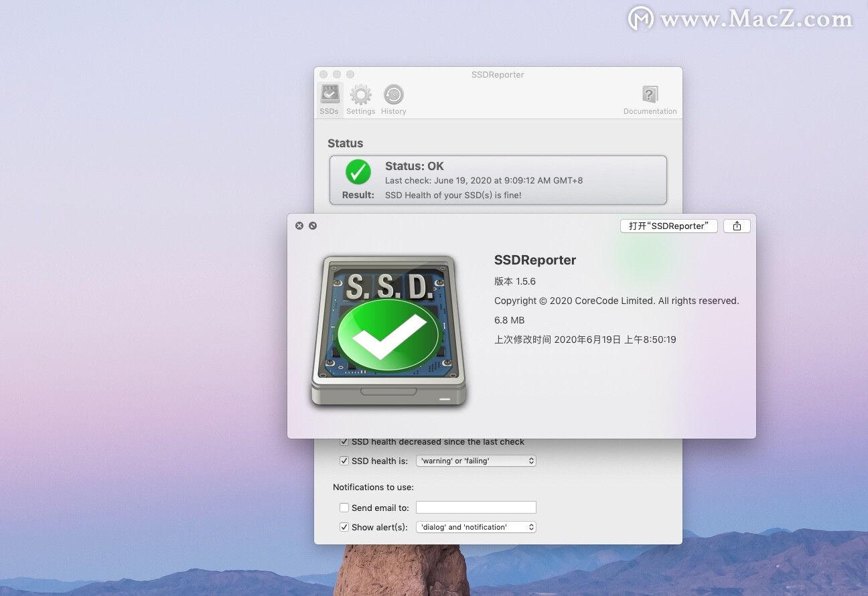Click the '版本 1.5.6' version text

click(515, 281)
